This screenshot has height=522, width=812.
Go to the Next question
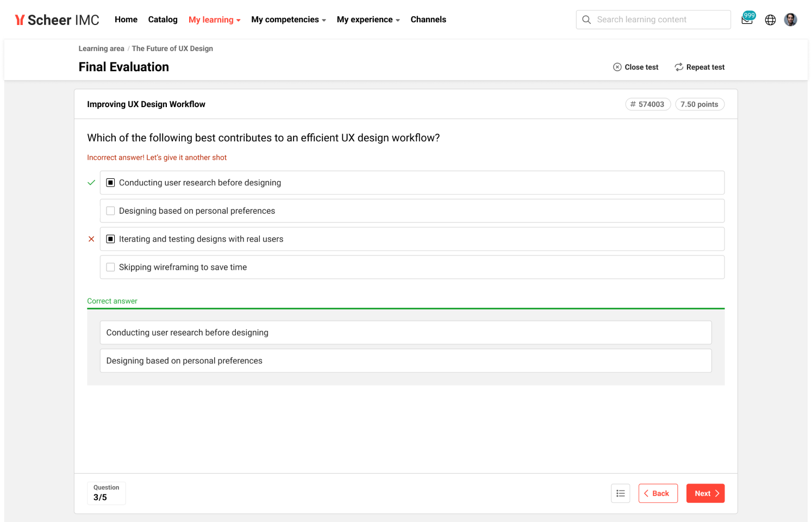(705, 493)
